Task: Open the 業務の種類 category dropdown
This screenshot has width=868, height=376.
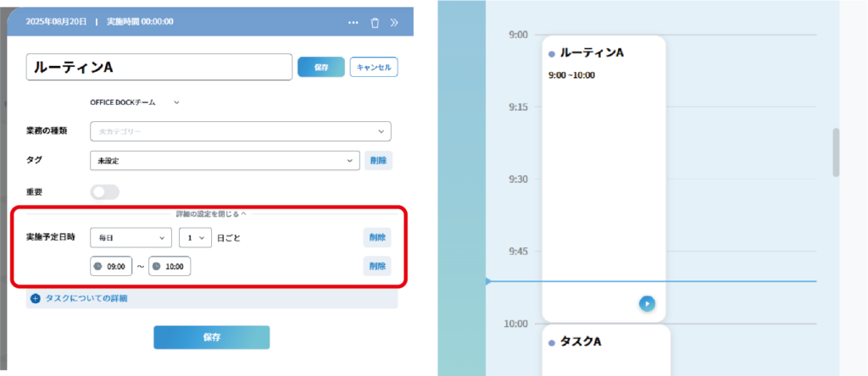Action: tap(240, 131)
